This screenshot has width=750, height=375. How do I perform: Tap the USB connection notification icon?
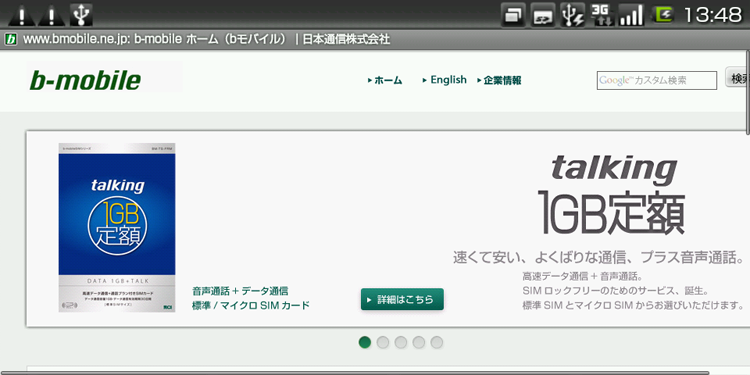click(x=81, y=15)
